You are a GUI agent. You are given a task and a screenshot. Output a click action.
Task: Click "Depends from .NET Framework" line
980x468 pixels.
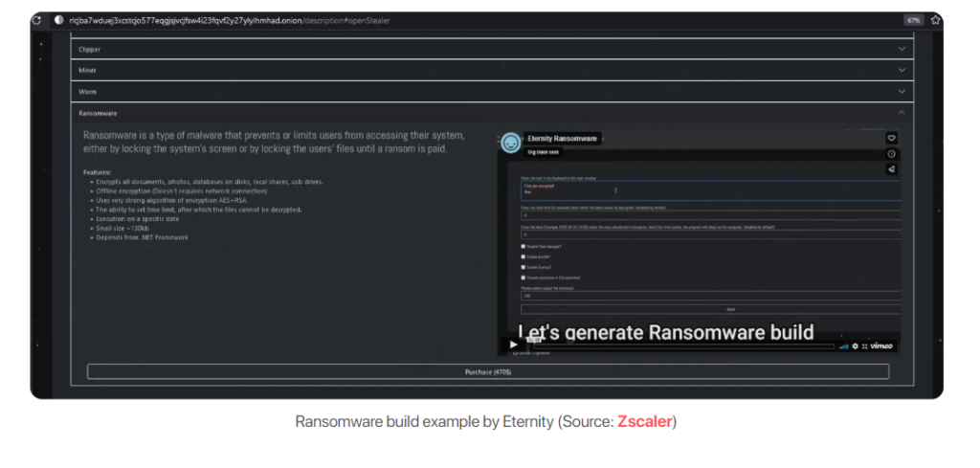(x=142, y=237)
